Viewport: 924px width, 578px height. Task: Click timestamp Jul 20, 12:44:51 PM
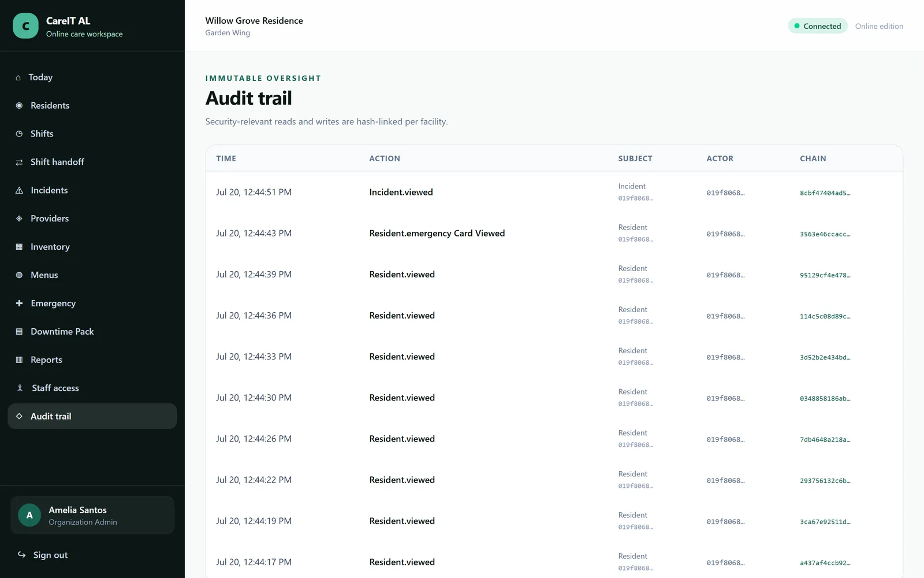pyautogui.click(x=254, y=192)
